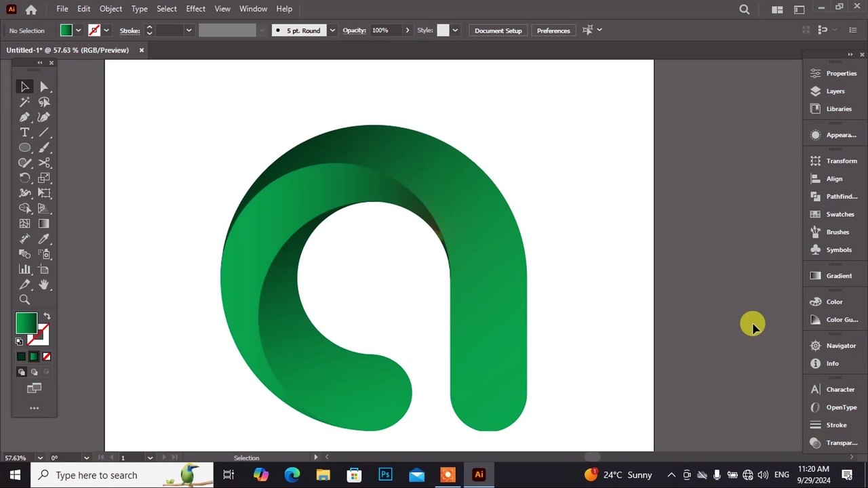The height and width of the screenshot is (488, 868).
Task: Click the green Fill color box in toolbar
Action: point(26,323)
